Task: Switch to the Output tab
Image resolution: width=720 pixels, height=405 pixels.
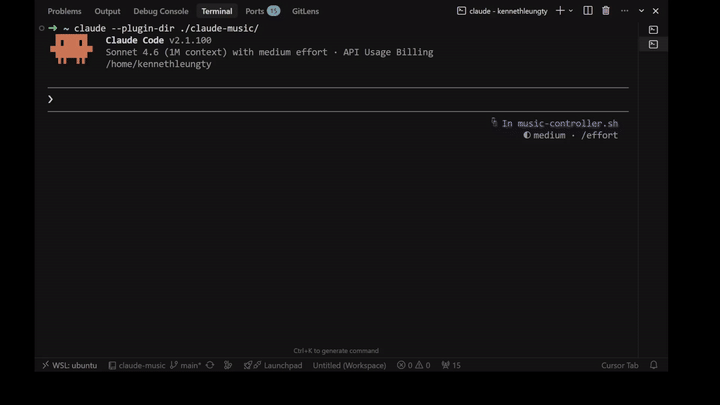Action: pyautogui.click(x=107, y=11)
